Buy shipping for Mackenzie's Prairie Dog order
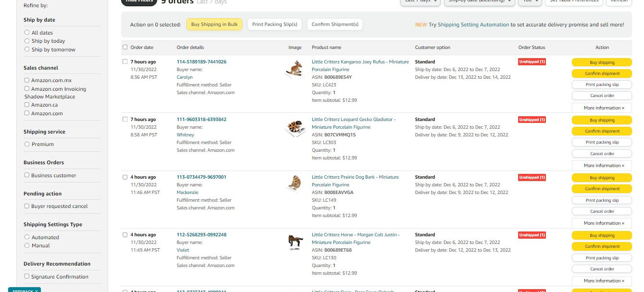 (x=602, y=178)
